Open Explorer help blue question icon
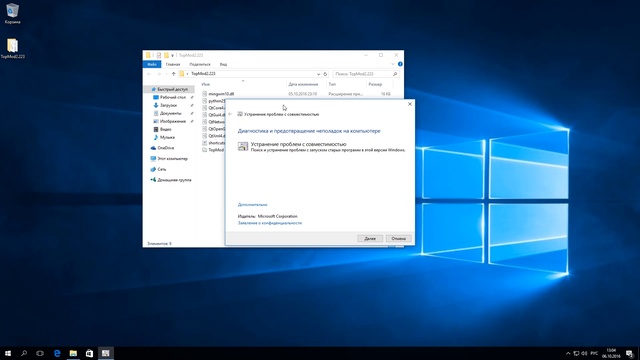 point(400,64)
